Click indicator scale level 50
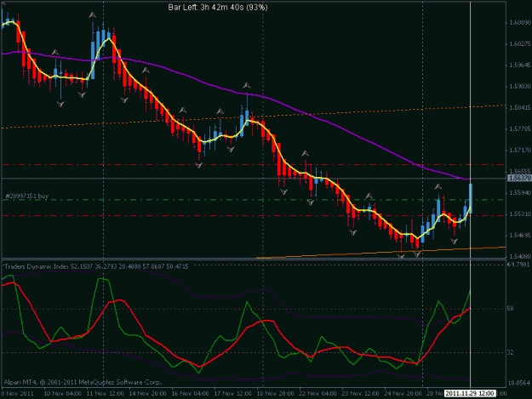The width and height of the screenshot is (532, 399). tap(510, 309)
